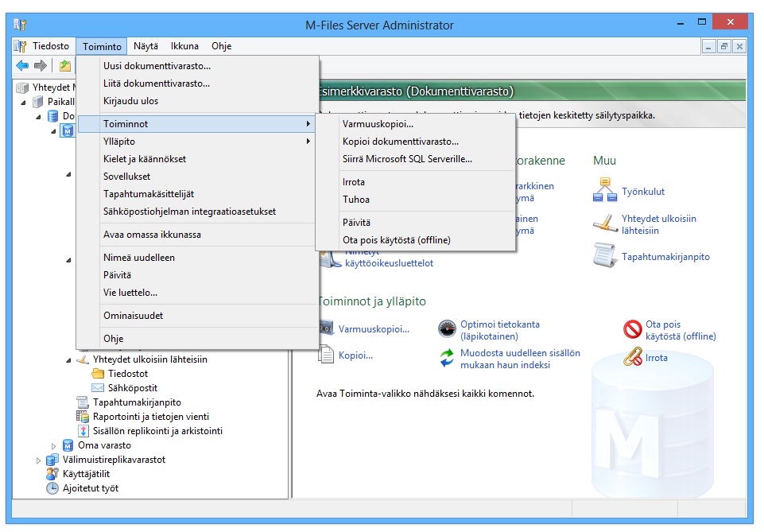This screenshot has height=532, width=764.
Task: Click the Ajoitetut työt clock icon
Action: [52, 488]
